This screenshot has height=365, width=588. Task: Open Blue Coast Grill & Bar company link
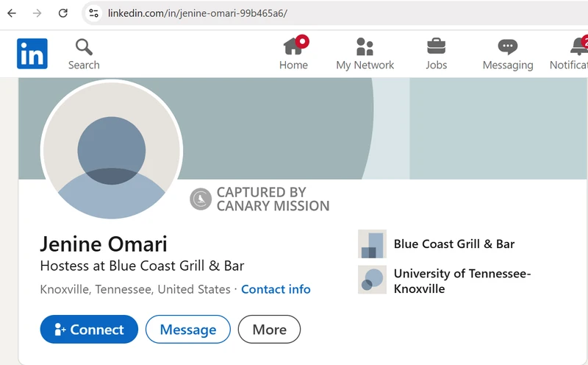[454, 244]
